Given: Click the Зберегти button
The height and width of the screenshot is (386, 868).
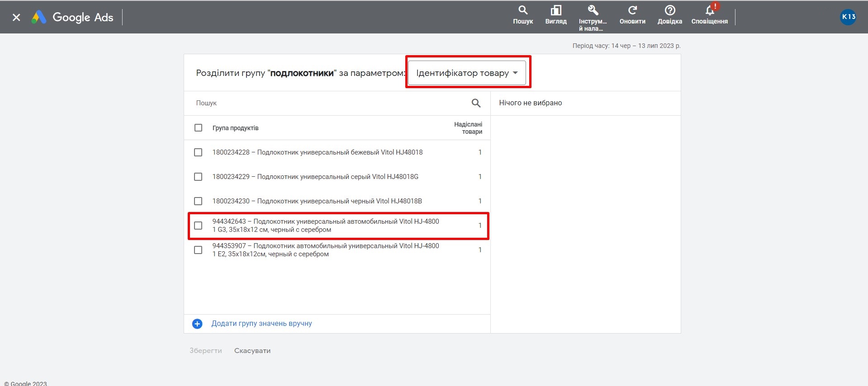Looking at the screenshot, I should (x=206, y=351).
